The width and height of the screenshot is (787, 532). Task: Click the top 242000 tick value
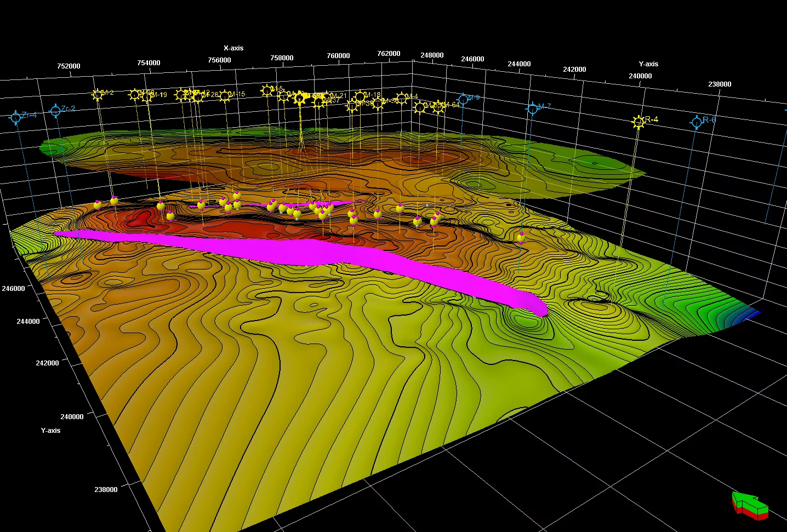574,70
